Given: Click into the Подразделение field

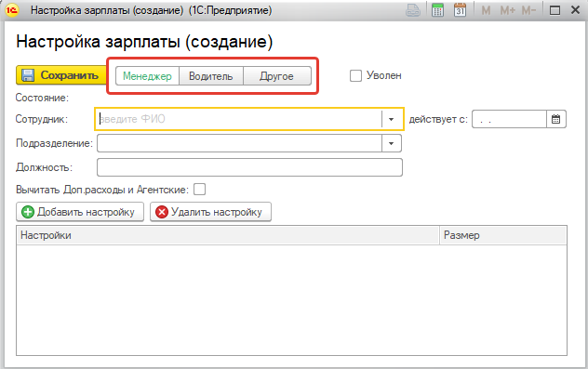Looking at the screenshot, I should (x=240, y=143).
